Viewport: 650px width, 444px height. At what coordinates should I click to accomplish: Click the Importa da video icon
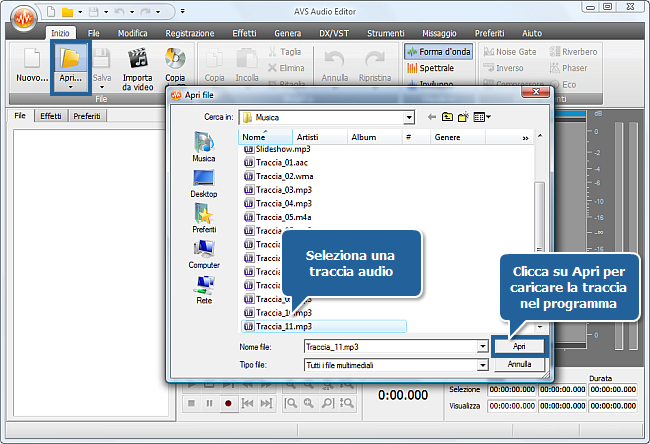coord(138,60)
